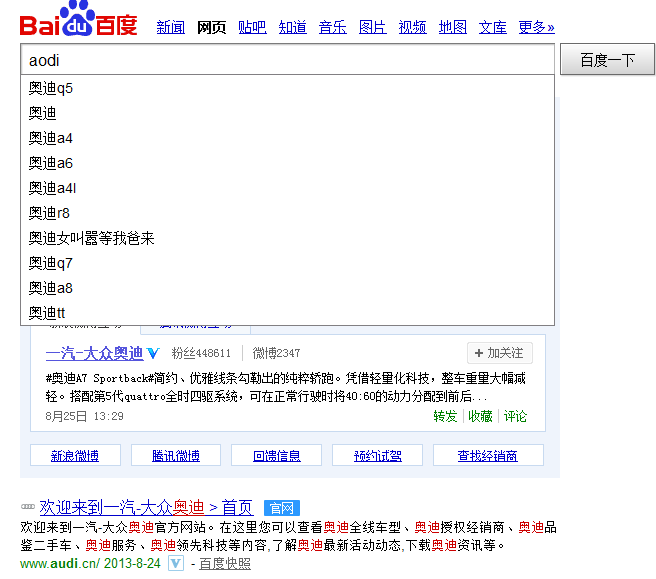Viewport: 656px width, 579px height.
Task: Focus the search box containing aodi
Action: (x=287, y=60)
